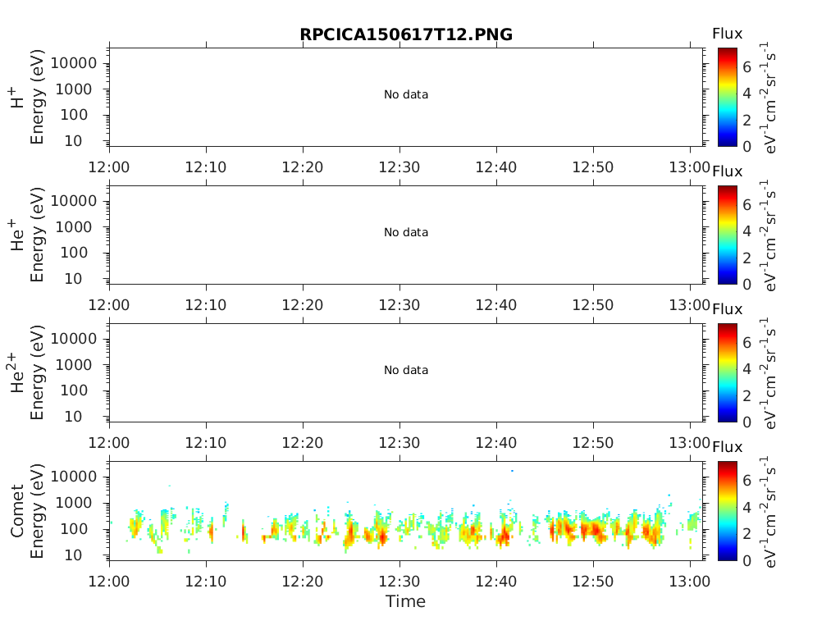The image size is (840, 630).
Task: Click the 12:50 tick under the Comet panel
Action: point(592,582)
